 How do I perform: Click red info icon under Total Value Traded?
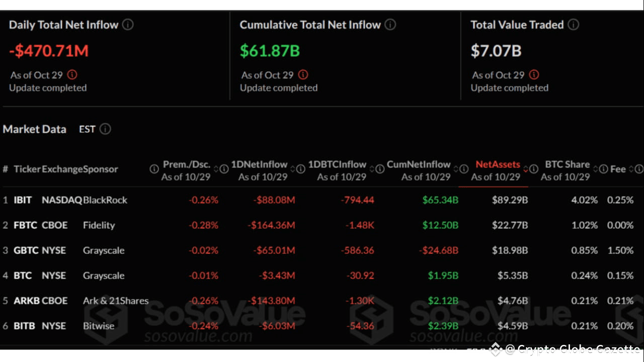coord(534,75)
